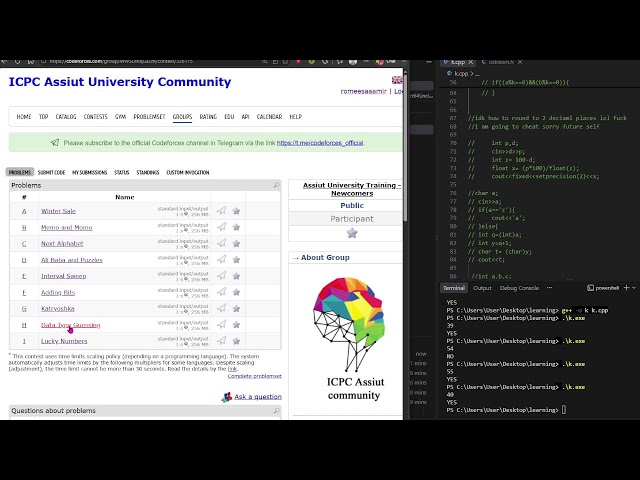Click the Ask a question people icon
640x480 pixels.
point(227,397)
